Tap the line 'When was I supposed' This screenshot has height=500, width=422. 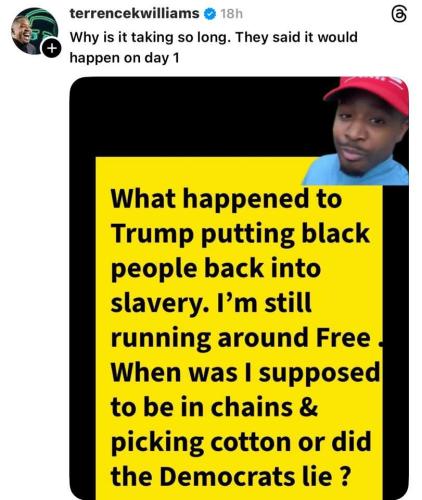(245, 373)
